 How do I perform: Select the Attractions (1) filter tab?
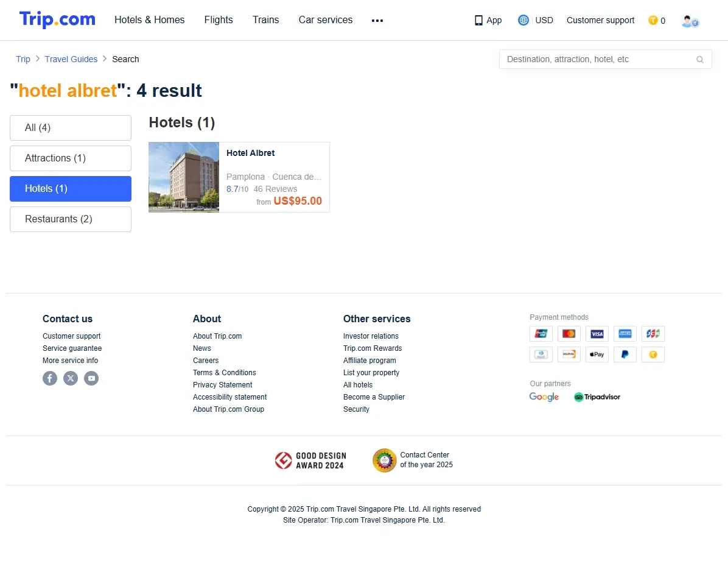pyautogui.click(x=71, y=158)
